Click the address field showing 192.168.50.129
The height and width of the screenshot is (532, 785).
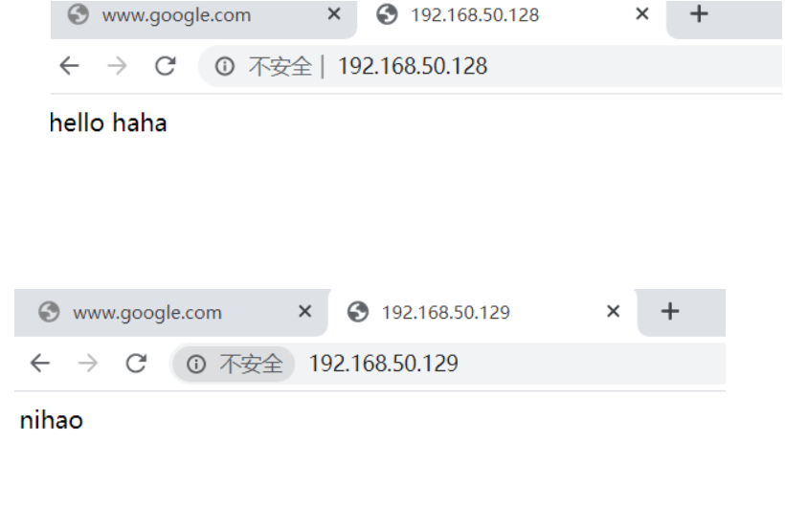pyautogui.click(x=448, y=364)
